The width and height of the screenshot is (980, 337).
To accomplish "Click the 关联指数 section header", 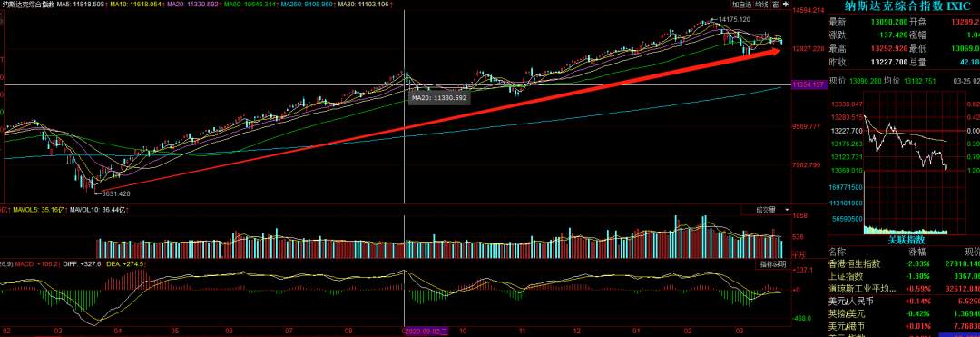I will click(x=906, y=240).
